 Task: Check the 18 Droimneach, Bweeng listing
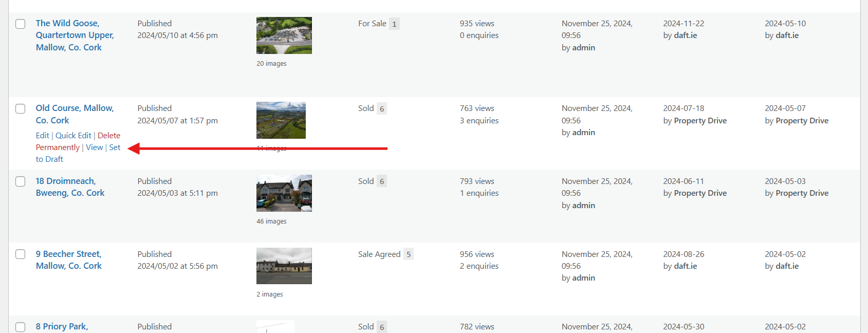coord(21,181)
